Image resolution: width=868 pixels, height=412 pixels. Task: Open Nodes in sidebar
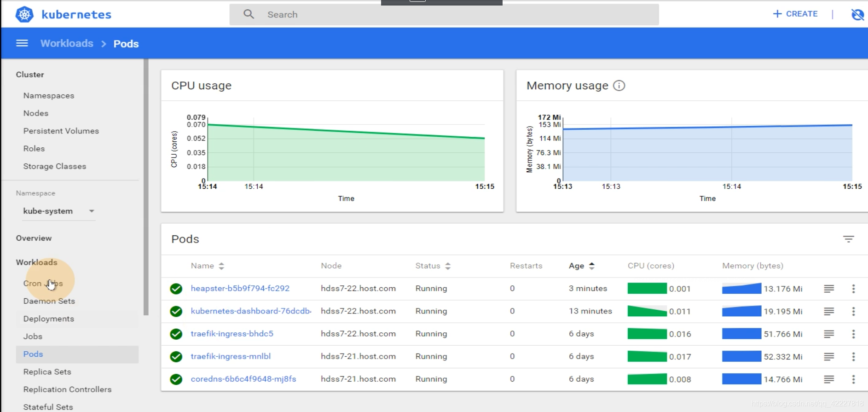(x=36, y=113)
